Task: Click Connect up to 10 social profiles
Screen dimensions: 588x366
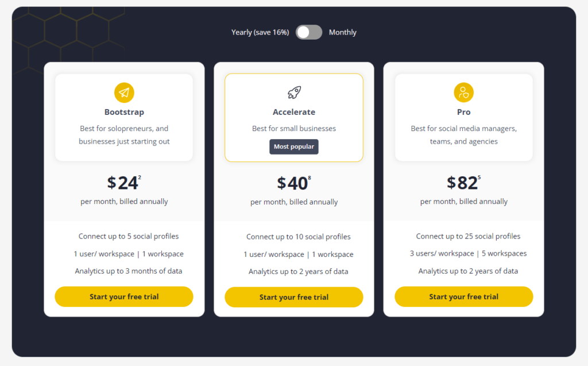Action: pyautogui.click(x=299, y=237)
